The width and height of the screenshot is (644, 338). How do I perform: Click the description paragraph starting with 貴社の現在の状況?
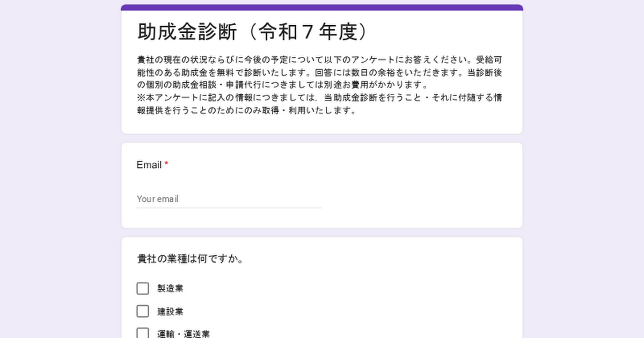319,72
